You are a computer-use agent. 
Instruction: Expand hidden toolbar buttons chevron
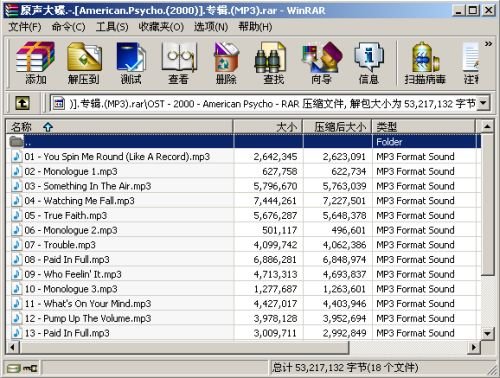coord(488,44)
